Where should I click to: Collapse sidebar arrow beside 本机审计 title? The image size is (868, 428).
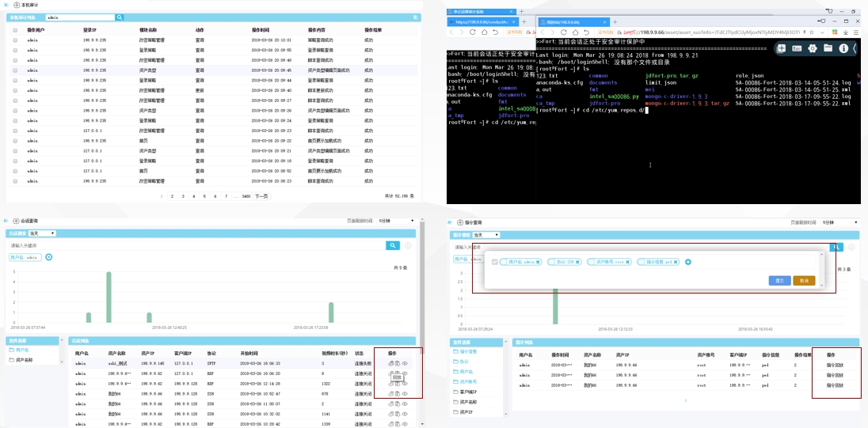(6, 5)
